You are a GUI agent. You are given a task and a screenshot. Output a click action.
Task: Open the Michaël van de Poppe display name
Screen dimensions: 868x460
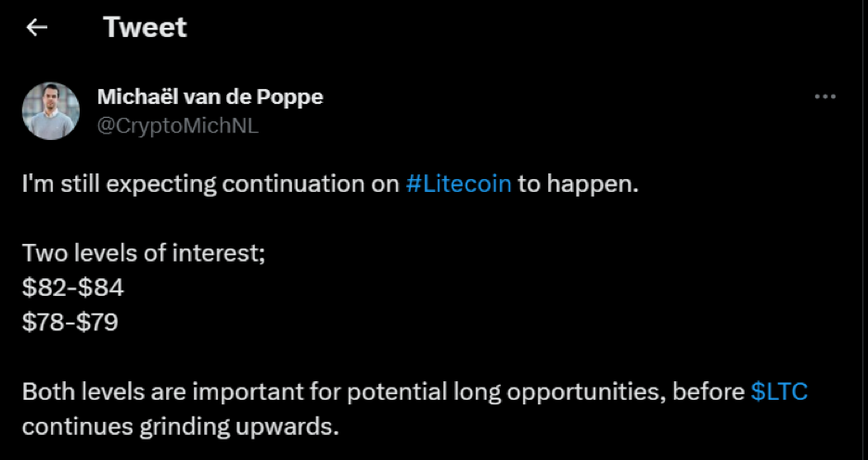[210, 97]
